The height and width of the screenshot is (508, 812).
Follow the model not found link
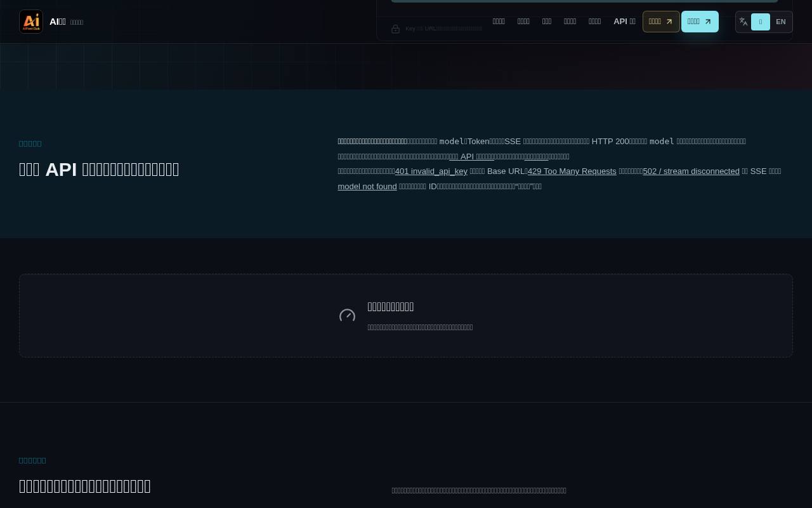point(367,187)
